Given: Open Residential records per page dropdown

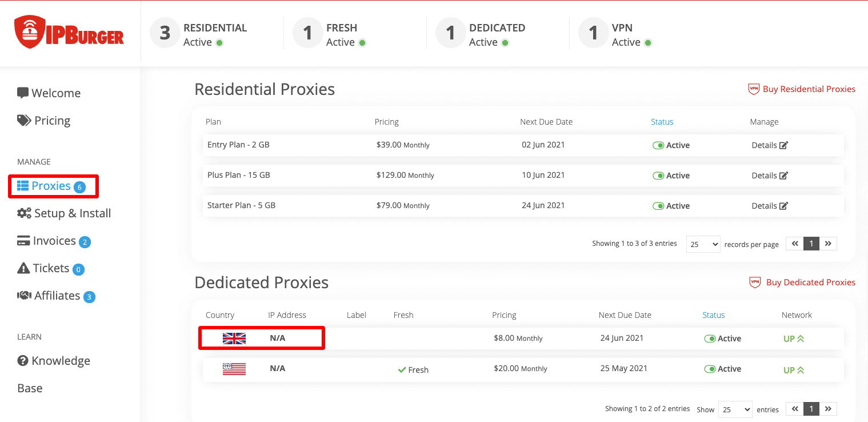Looking at the screenshot, I should coord(703,244).
